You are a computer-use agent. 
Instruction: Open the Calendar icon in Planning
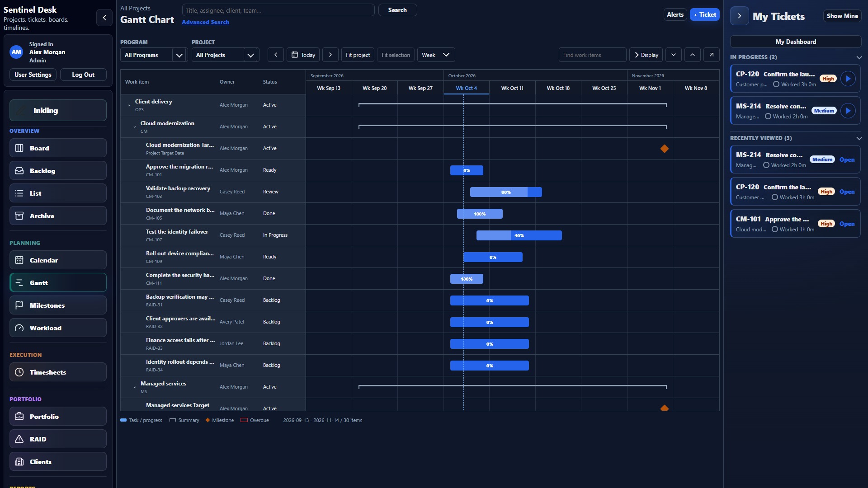click(x=19, y=260)
